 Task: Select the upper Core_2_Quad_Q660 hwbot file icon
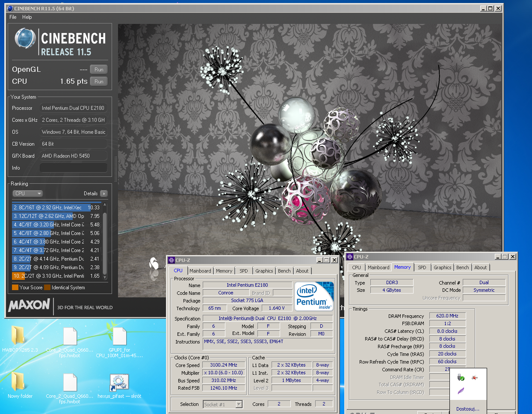(x=70, y=337)
